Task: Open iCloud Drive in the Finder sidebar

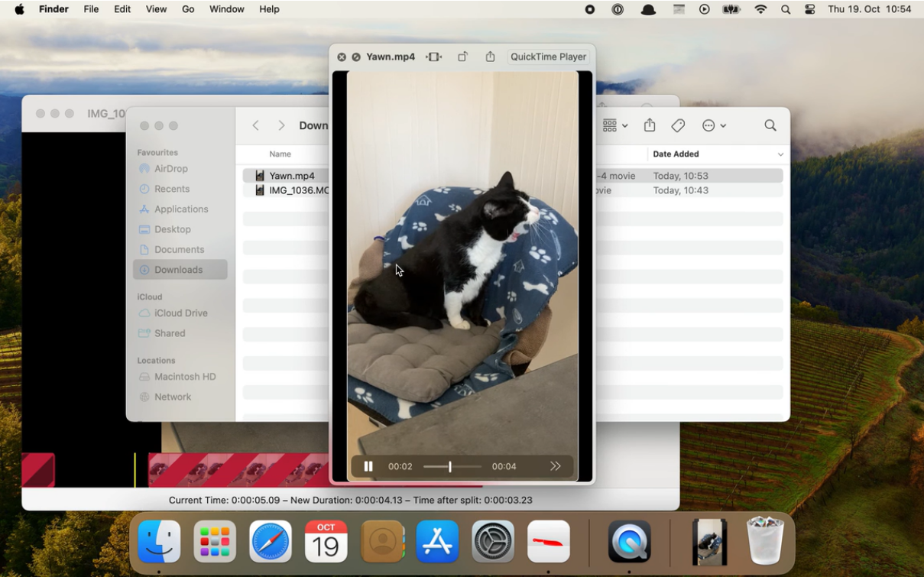Action: [180, 313]
